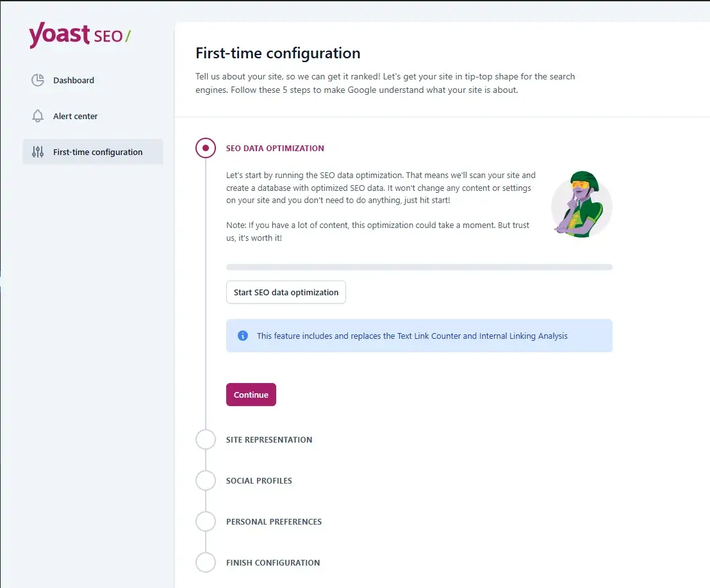710x588 pixels.
Task: Click the SEO optimization progress bar
Action: [419, 267]
